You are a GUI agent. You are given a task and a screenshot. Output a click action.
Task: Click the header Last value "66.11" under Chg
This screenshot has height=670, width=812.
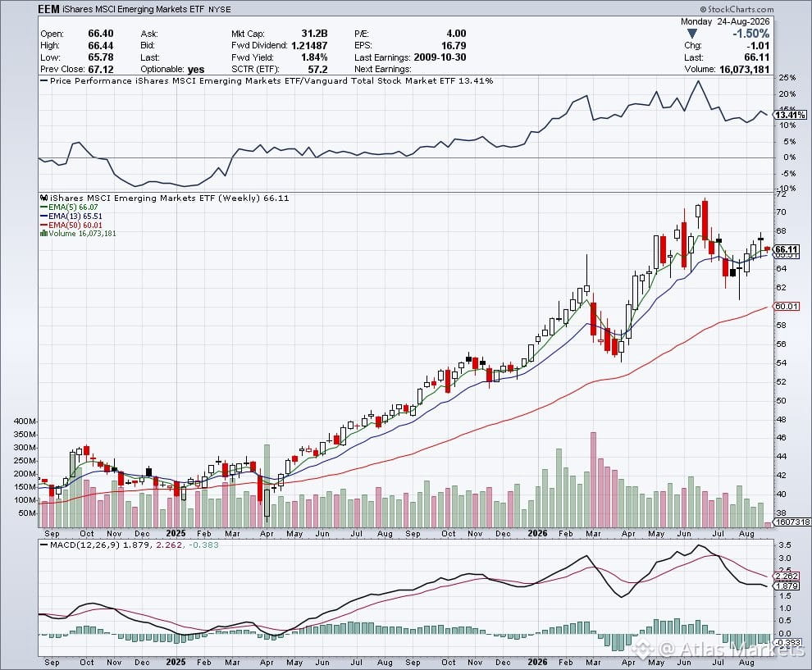pos(756,57)
